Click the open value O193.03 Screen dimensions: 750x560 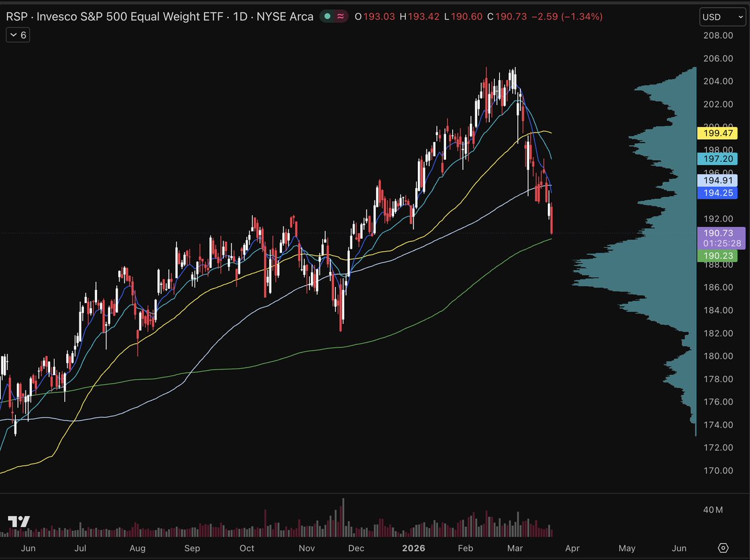[375, 17]
